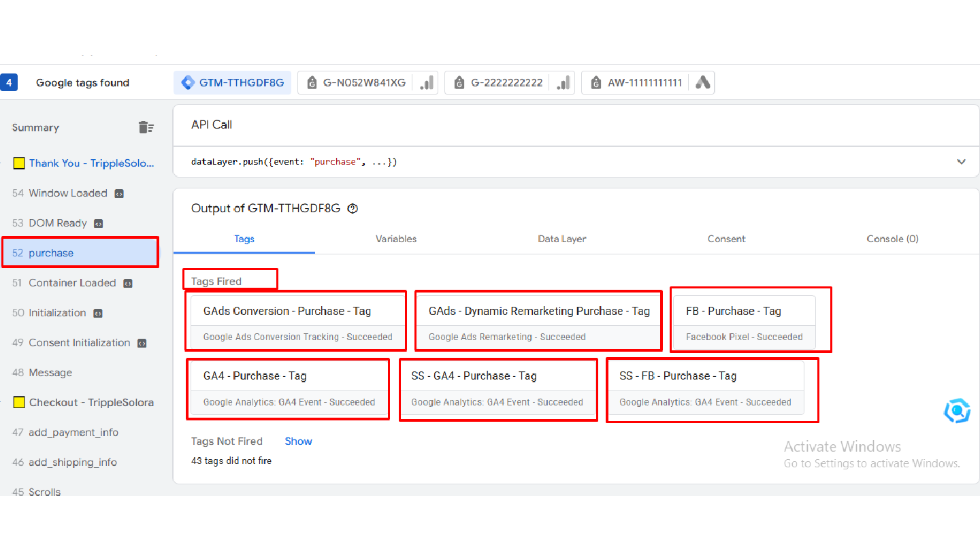Click the bar chart icon beside G-2222222222
The image size is (980, 551).
coord(563,83)
